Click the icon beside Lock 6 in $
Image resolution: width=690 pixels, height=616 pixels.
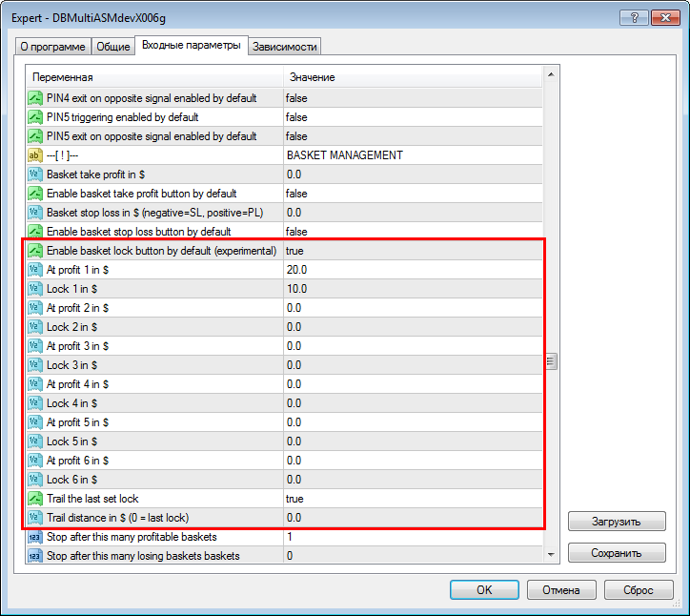pos(35,480)
